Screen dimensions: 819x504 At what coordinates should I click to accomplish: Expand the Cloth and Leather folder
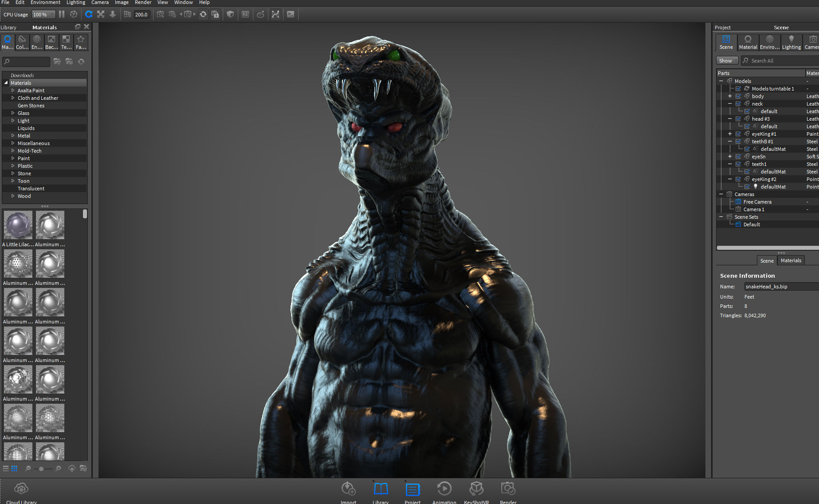[x=13, y=98]
